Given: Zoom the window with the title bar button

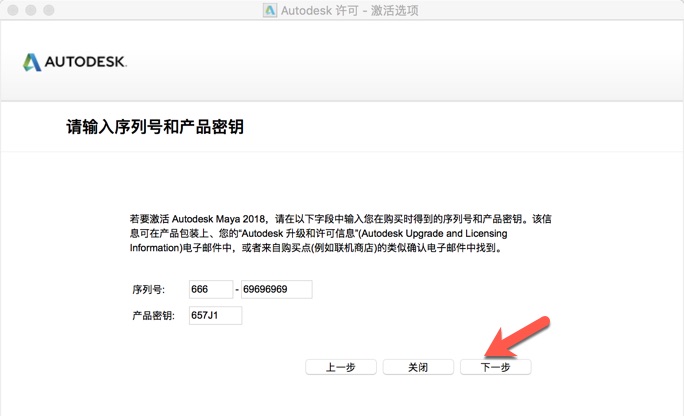Looking at the screenshot, I should click(x=48, y=10).
